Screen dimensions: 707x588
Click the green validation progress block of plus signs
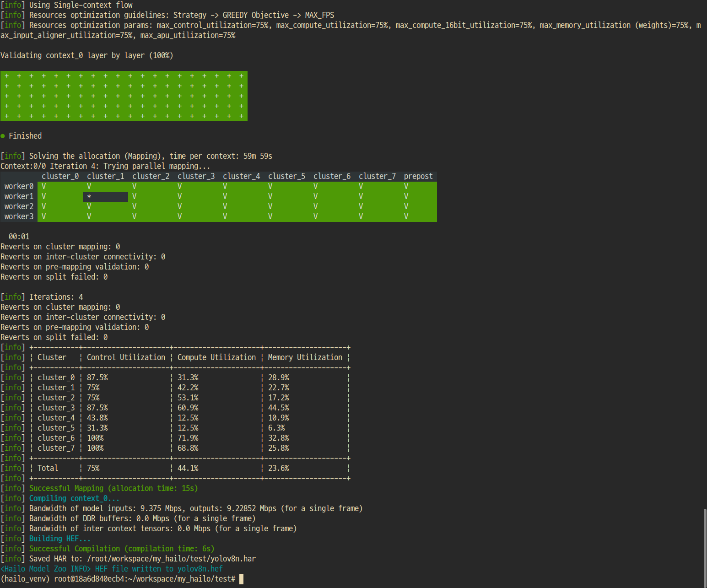click(124, 96)
